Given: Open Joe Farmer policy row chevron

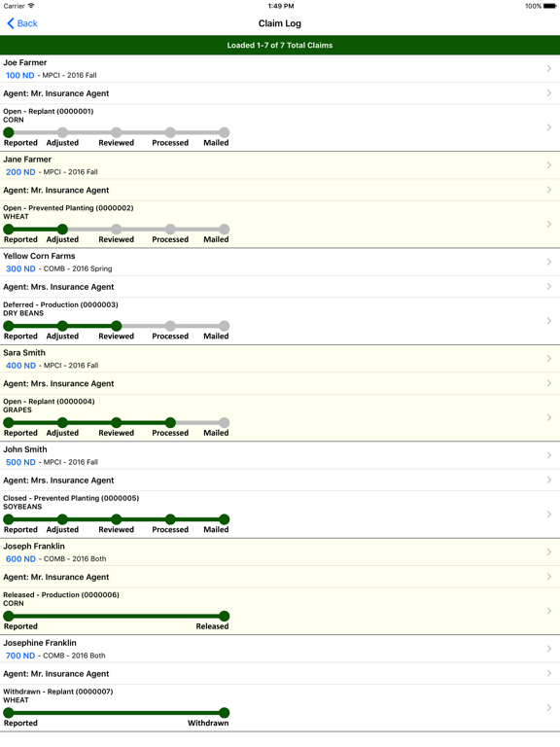Looking at the screenshot, I should click(x=549, y=69).
